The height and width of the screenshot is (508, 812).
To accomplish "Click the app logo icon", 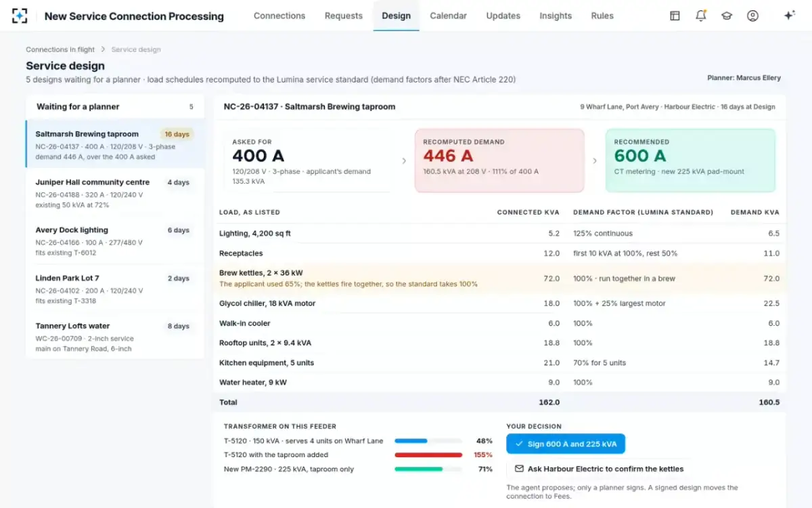I will (20, 16).
